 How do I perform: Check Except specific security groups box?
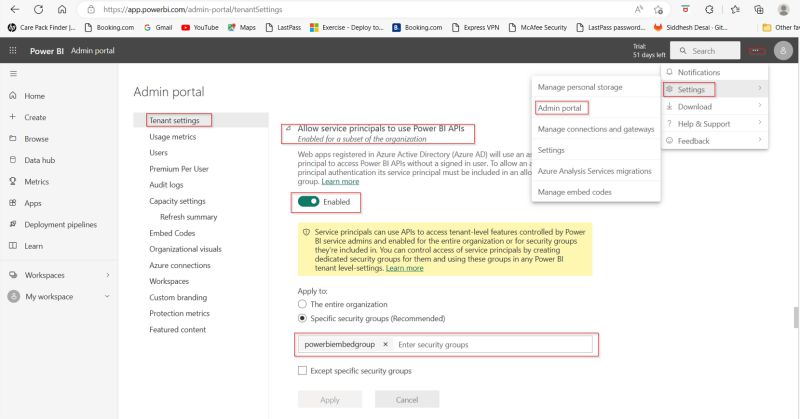(x=302, y=371)
